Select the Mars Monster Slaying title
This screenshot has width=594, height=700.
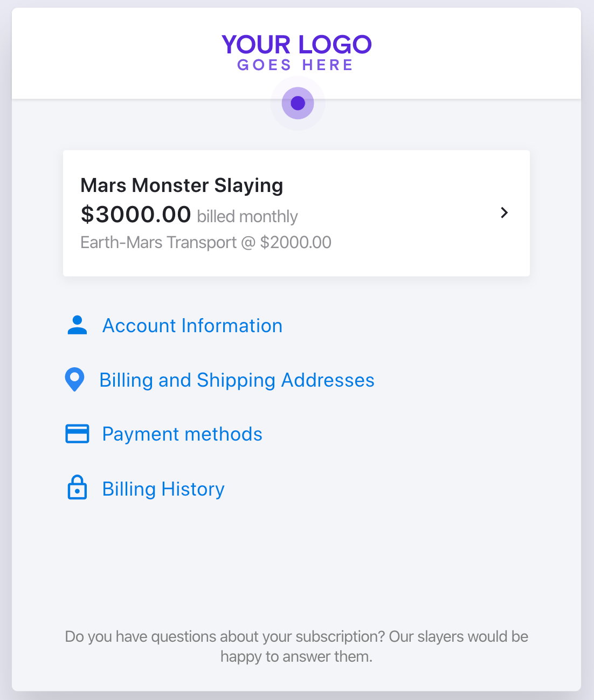[x=182, y=185]
